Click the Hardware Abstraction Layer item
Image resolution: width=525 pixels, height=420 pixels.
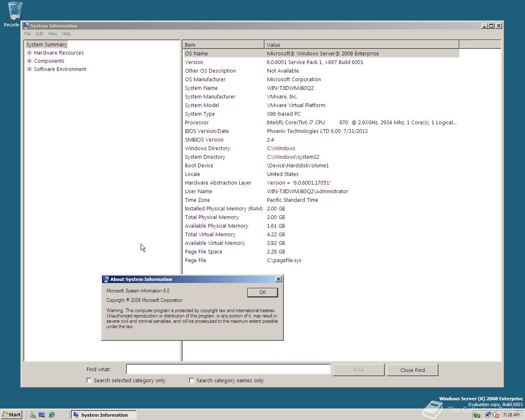click(x=218, y=183)
